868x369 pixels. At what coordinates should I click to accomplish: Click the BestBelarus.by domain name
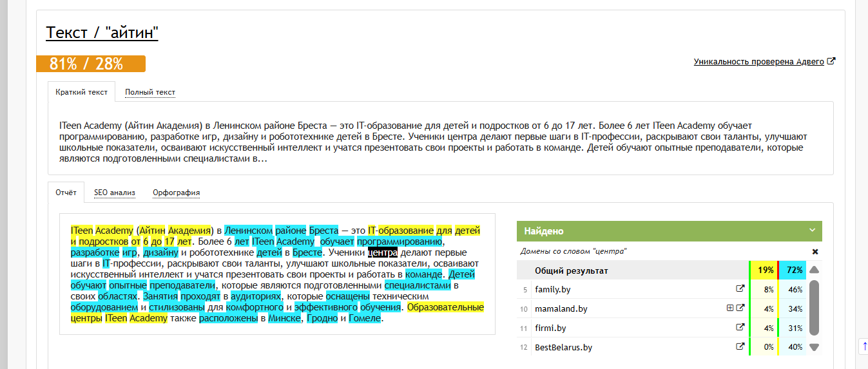tap(563, 348)
